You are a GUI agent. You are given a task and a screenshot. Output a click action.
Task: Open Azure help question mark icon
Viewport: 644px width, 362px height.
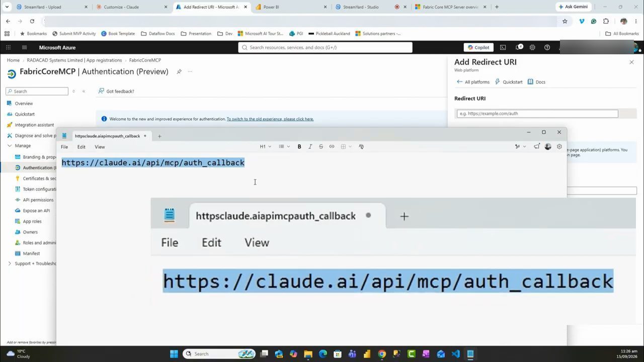(x=547, y=47)
